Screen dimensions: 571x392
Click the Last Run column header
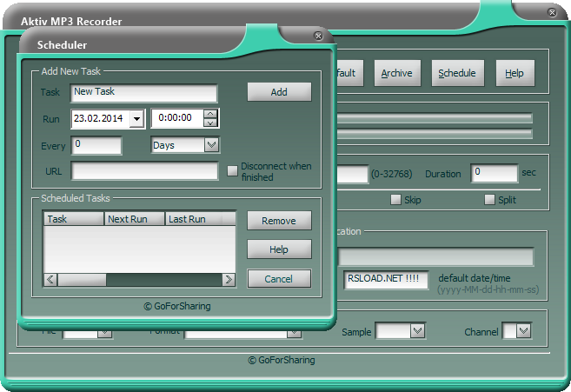tap(194, 219)
